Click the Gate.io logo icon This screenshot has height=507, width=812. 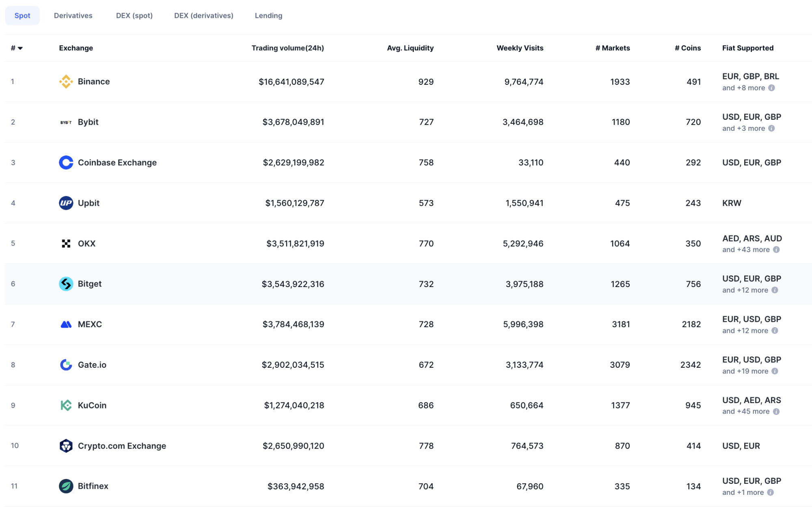point(66,365)
